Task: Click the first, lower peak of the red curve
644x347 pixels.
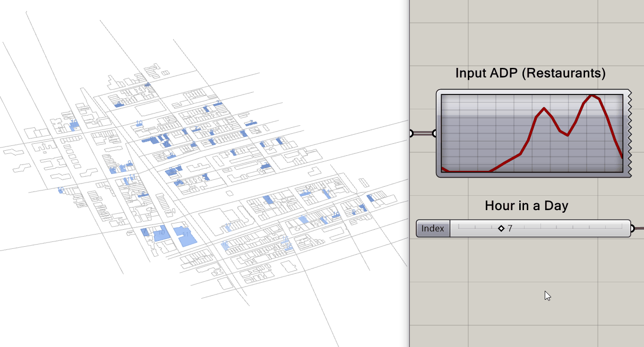Action: [544, 109]
